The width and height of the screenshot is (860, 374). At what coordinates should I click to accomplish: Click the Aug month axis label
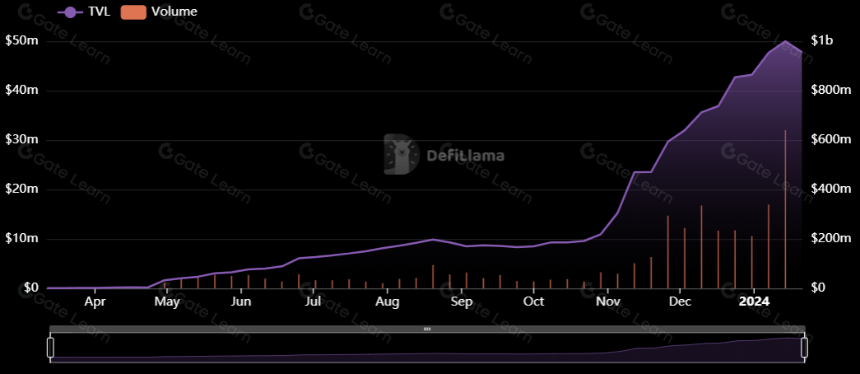387,302
